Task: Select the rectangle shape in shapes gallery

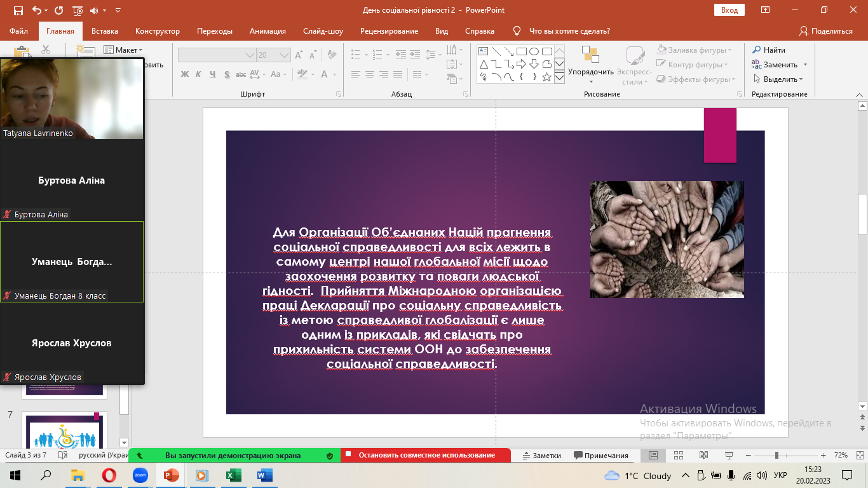Action: 521,51
